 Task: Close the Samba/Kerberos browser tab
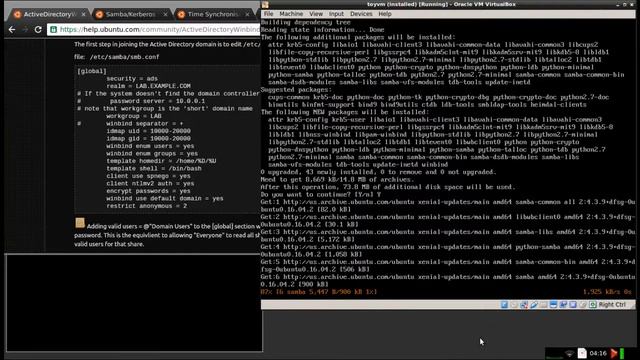tap(165, 14)
